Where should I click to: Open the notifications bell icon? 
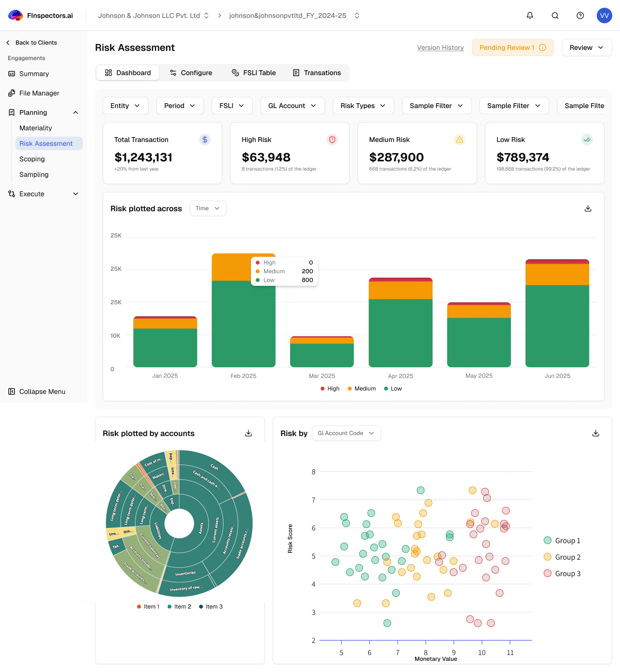point(529,16)
